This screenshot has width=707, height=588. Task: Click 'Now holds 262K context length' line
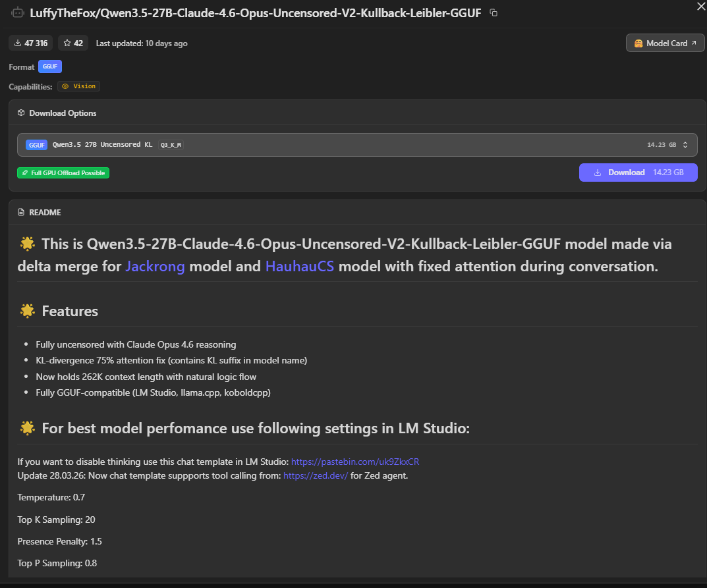coord(146,377)
